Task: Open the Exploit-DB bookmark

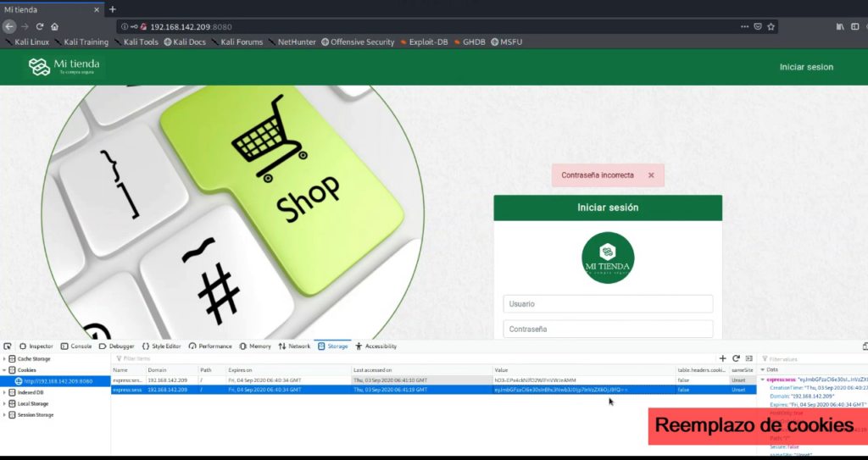Action: pyautogui.click(x=424, y=42)
